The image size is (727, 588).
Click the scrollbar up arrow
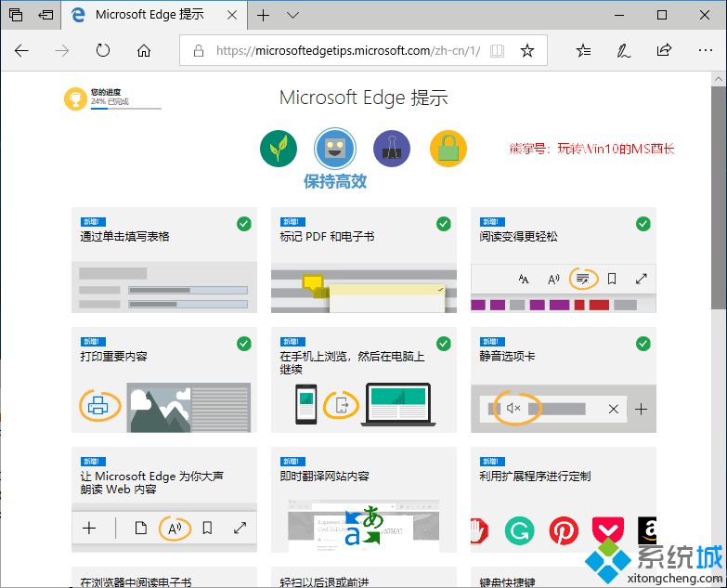pyautogui.click(x=719, y=78)
